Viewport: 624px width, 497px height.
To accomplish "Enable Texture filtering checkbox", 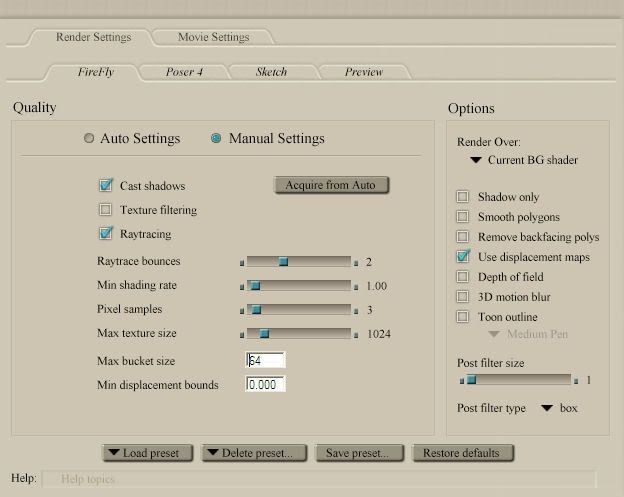I will (x=105, y=210).
